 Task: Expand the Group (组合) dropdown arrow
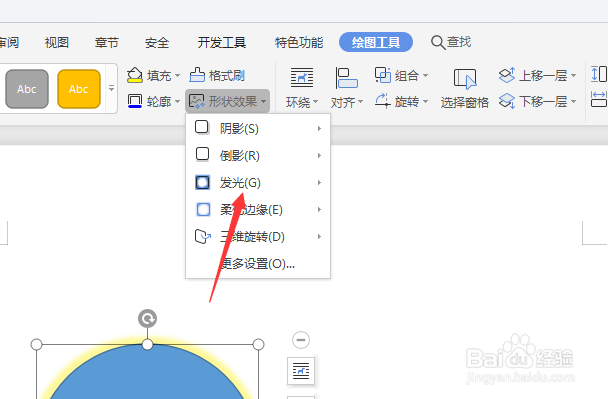click(425, 76)
